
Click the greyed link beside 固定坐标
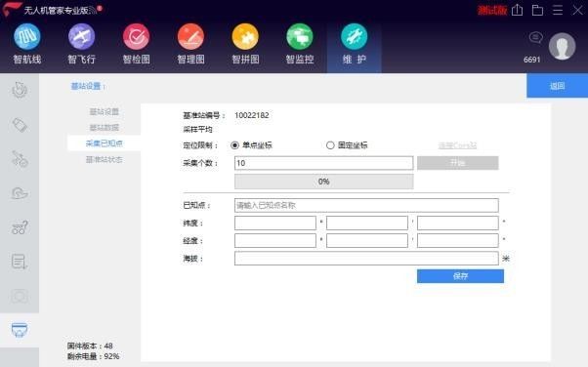pyautogui.click(x=457, y=145)
